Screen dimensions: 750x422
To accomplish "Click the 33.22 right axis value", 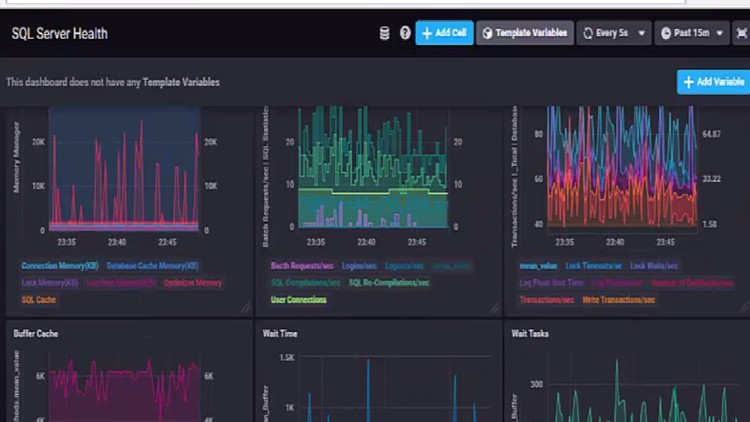I will pyautogui.click(x=711, y=178).
